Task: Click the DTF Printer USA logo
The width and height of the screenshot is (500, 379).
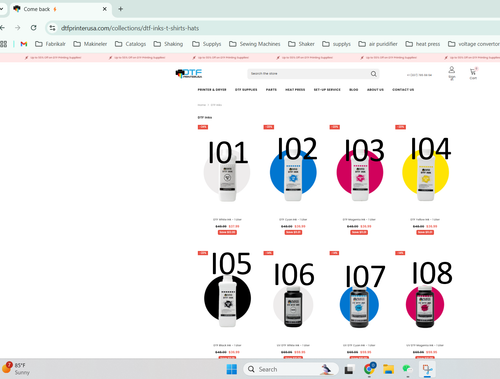Action: click(x=189, y=73)
